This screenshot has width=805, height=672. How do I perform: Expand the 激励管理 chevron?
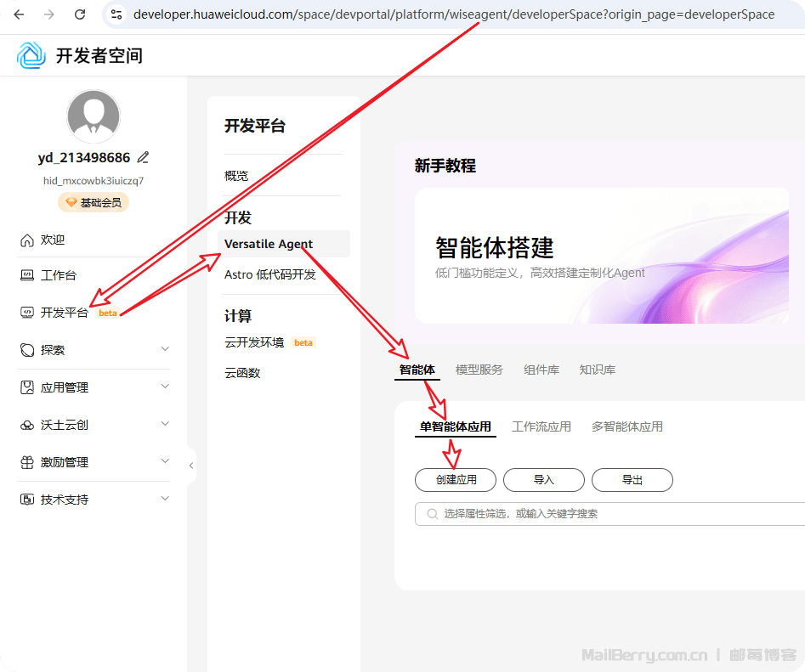point(165,461)
